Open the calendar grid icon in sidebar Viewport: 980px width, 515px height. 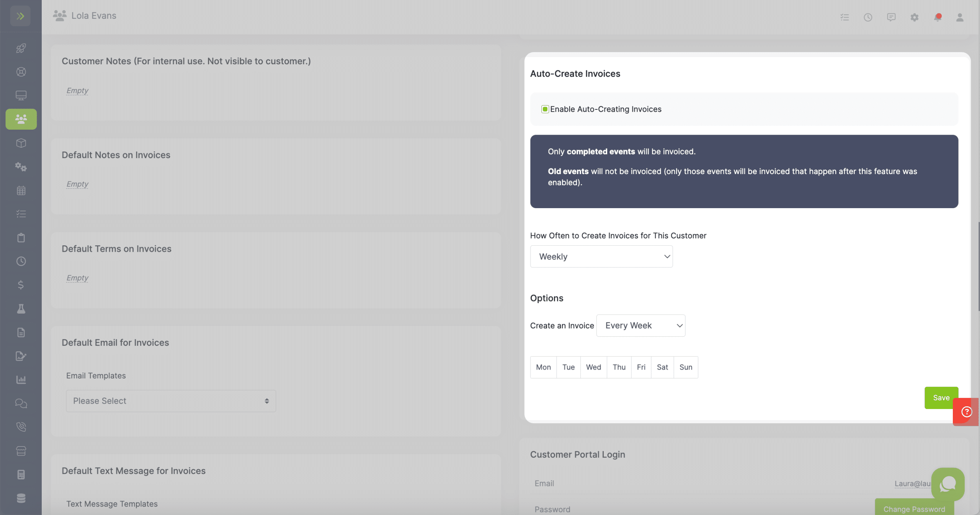[x=21, y=191]
